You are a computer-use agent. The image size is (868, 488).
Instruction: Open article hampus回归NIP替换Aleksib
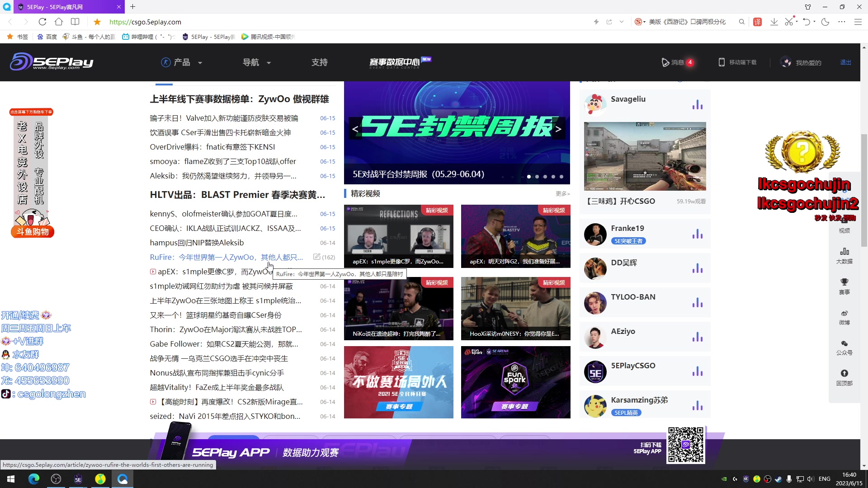point(197,243)
